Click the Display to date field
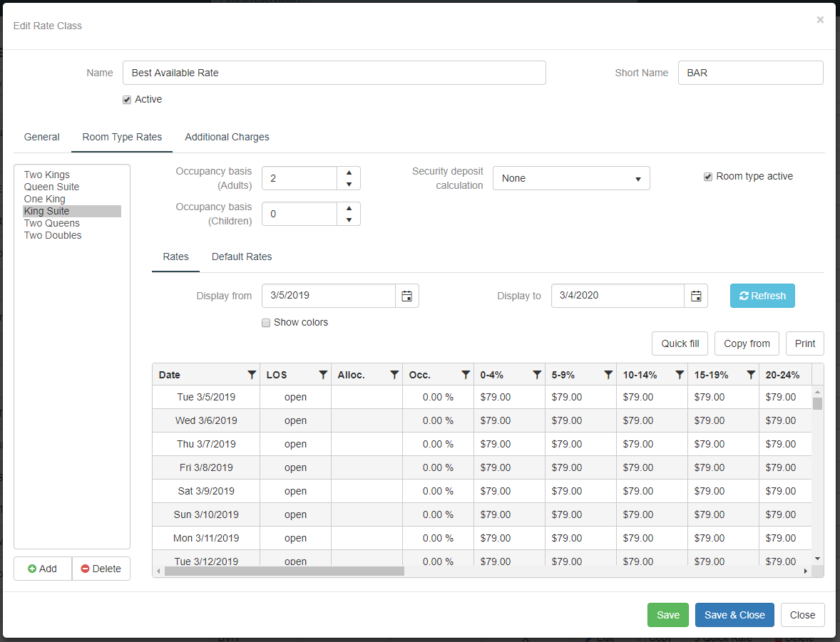The width and height of the screenshot is (840, 642). coord(618,296)
